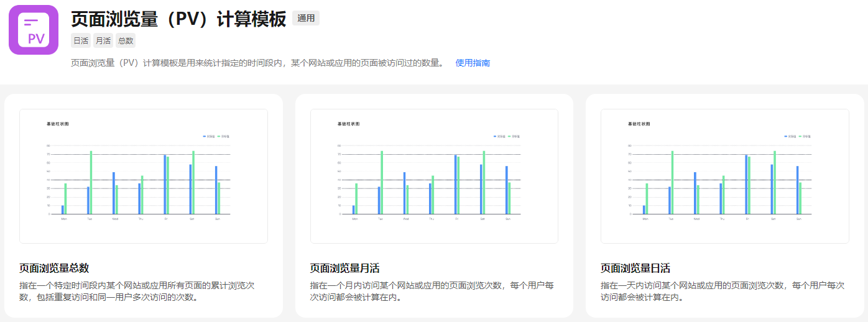Open the 页面浏览量月活 chart thumbnail
The image size is (868, 322).
point(434,176)
